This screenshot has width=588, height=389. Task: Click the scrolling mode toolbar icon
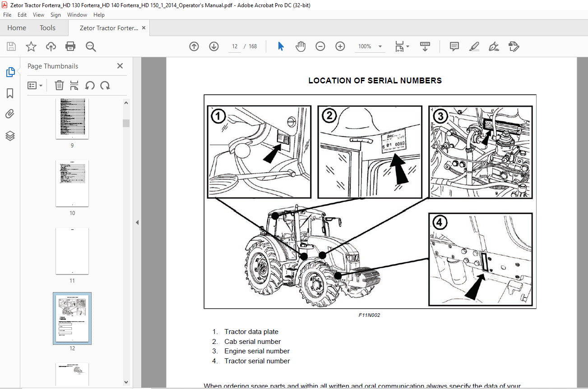tap(425, 46)
